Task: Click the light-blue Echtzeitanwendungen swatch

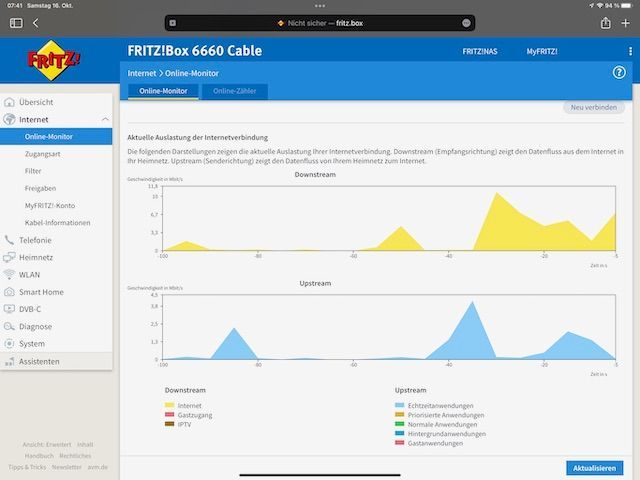Action: click(x=400, y=405)
